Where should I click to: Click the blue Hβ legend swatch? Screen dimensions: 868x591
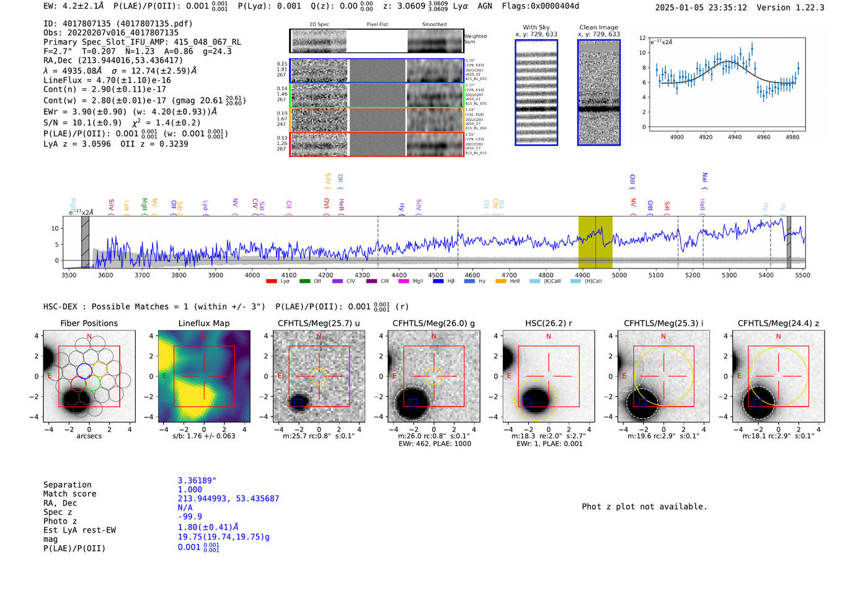[x=438, y=282]
